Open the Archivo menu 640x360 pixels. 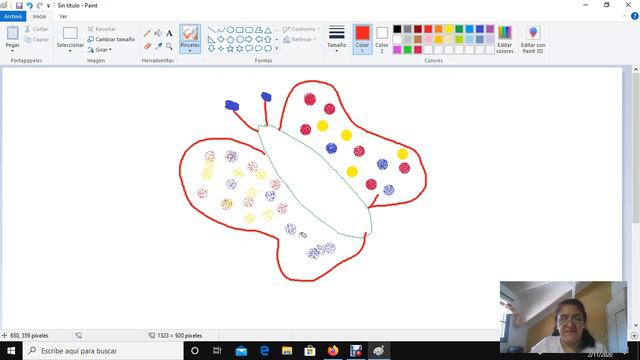tap(13, 16)
